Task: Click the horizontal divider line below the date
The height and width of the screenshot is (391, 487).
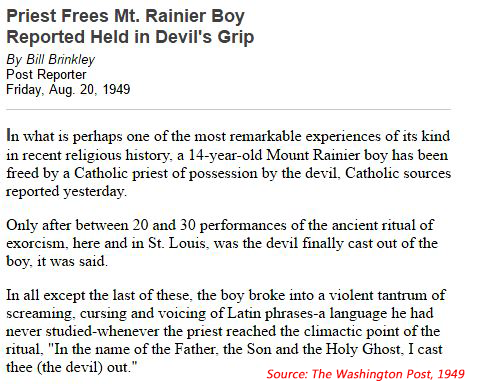Action: click(x=229, y=109)
